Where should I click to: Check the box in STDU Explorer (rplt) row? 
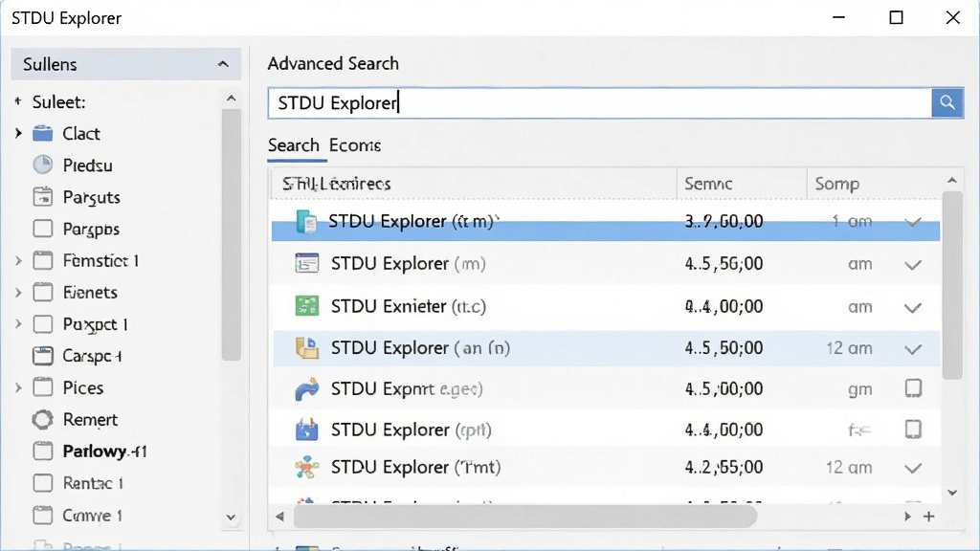pos(913,430)
